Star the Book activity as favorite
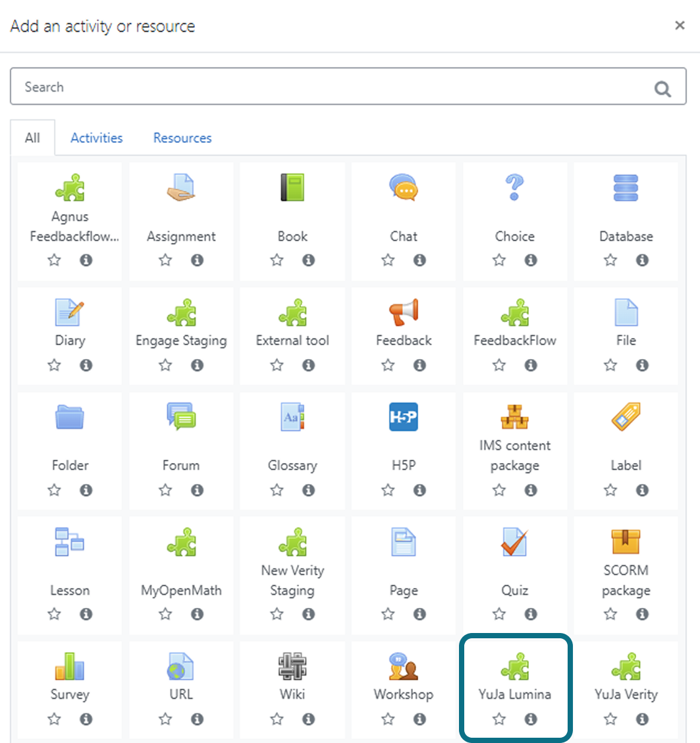The height and width of the screenshot is (743, 700). (x=277, y=260)
